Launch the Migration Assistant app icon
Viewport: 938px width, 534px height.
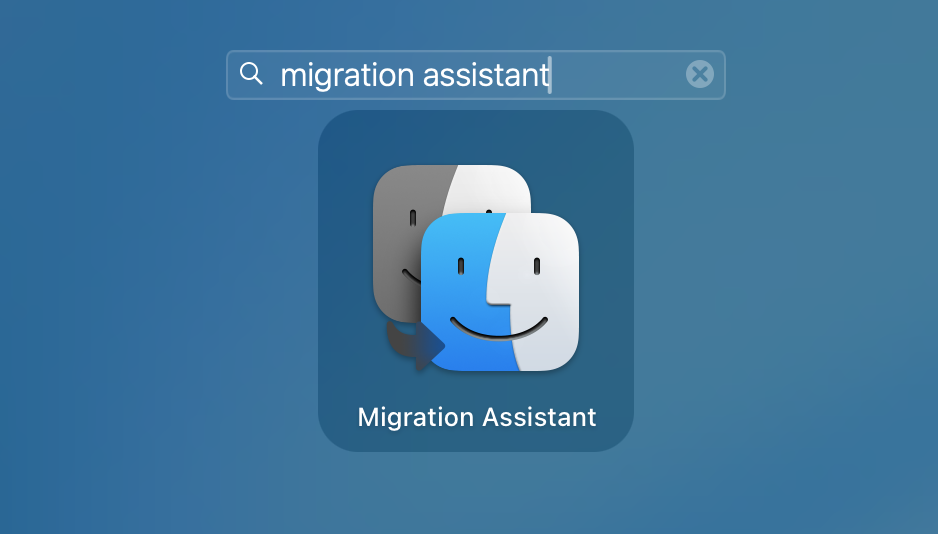476,268
